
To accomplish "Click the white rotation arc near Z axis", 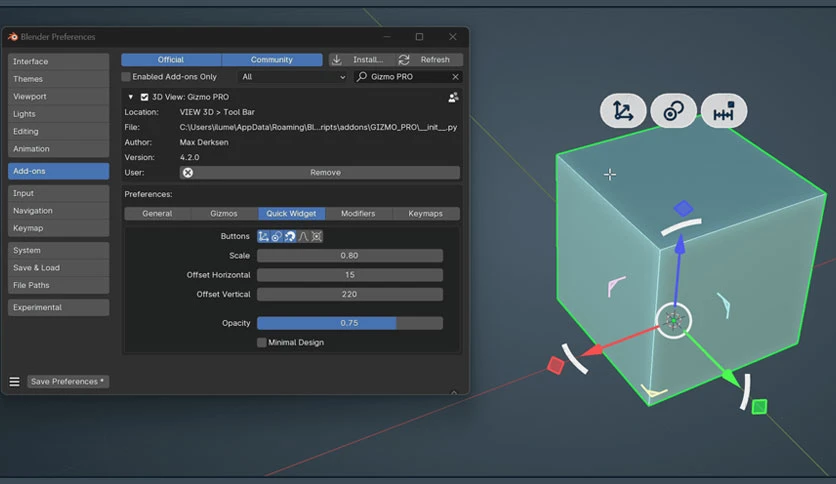I will pos(681,227).
